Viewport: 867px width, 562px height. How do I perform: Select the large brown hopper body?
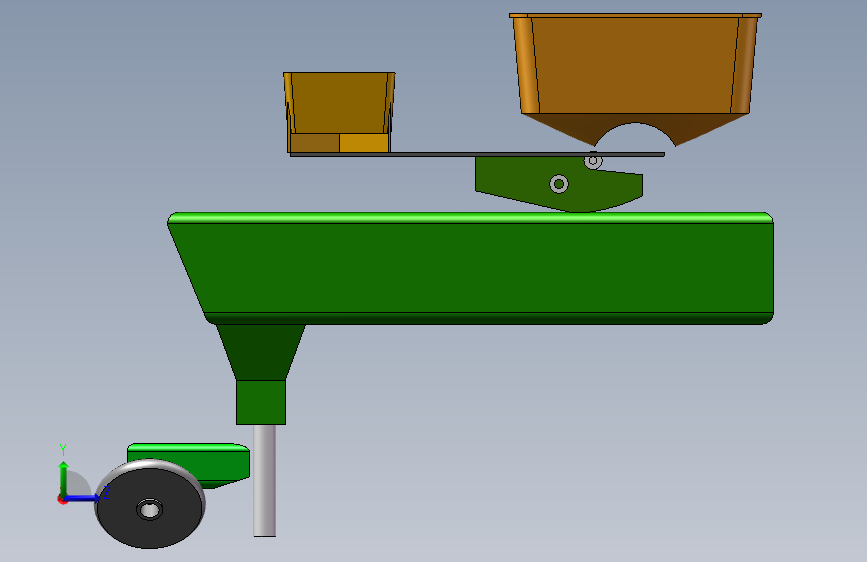click(x=635, y=64)
